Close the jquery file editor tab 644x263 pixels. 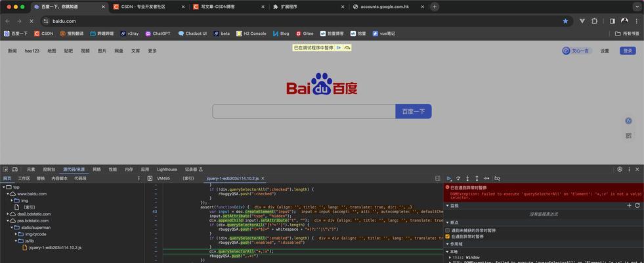point(263,179)
